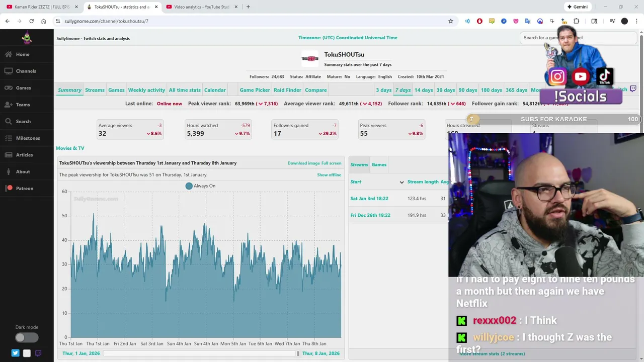Click the Download image link

pos(303,163)
